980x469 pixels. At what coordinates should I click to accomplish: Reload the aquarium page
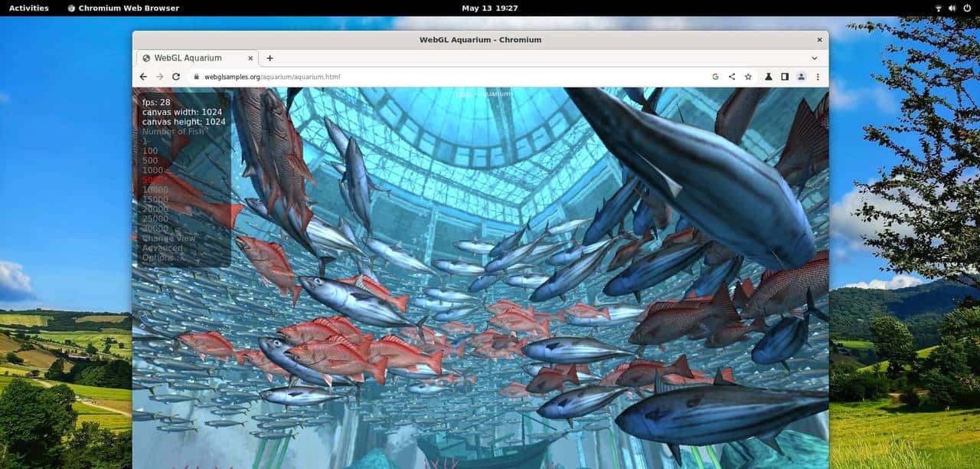pyautogui.click(x=176, y=77)
